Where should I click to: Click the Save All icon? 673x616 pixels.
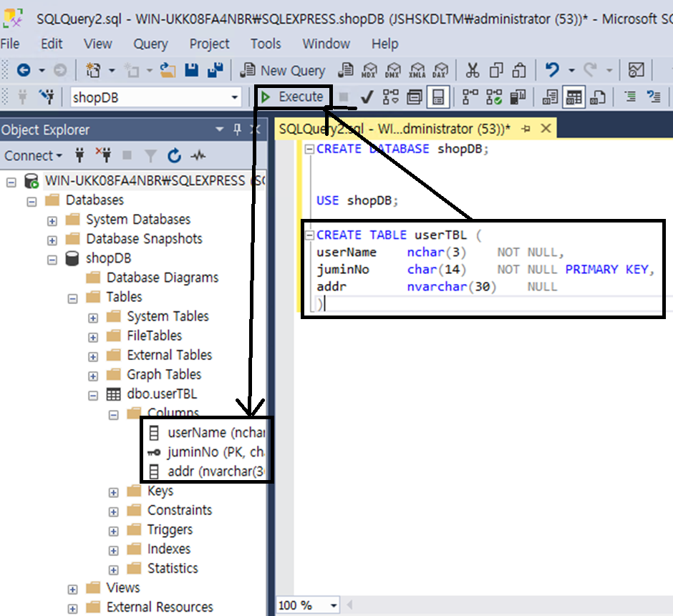pyautogui.click(x=215, y=70)
